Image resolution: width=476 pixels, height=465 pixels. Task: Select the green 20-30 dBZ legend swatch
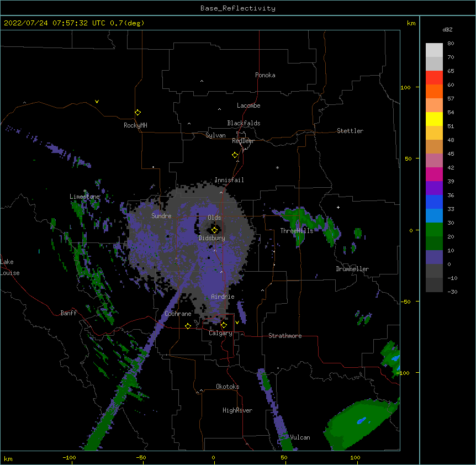[434, 230]
